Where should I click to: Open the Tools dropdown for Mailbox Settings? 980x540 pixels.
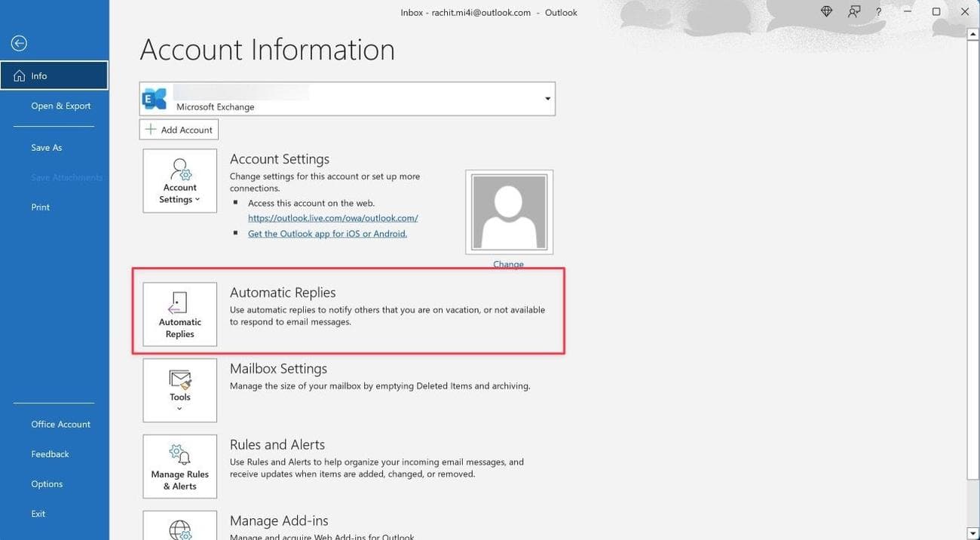179,390
